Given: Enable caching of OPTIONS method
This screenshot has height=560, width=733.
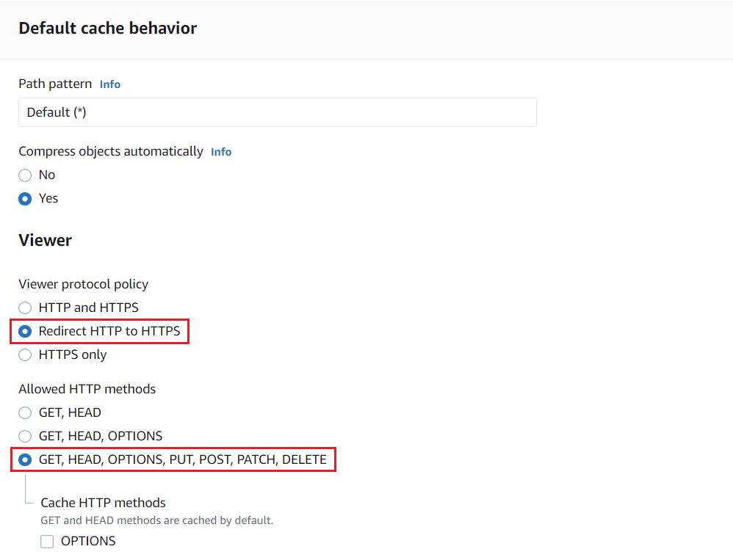Looking at the screenshot, I should tap(47, 541).
